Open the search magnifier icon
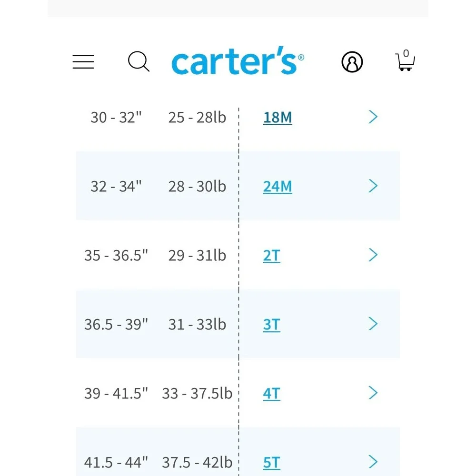The image size is (476, 476). click(x=139, y=61)
